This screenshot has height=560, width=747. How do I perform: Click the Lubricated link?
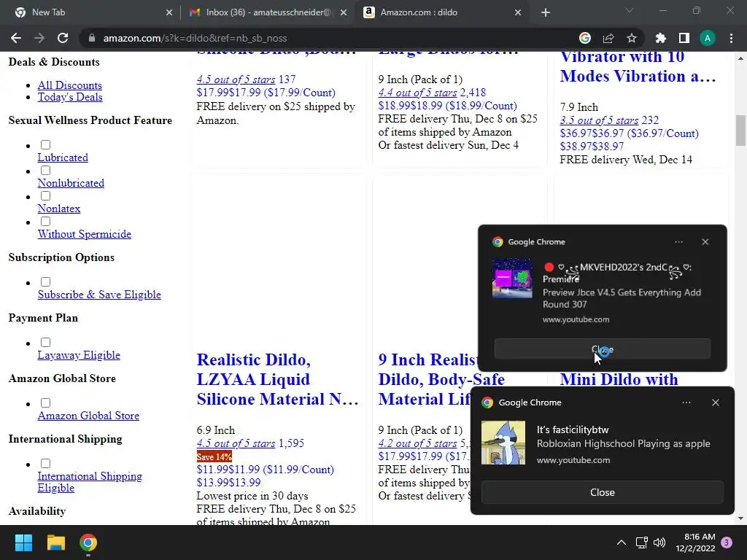point(63,157)
